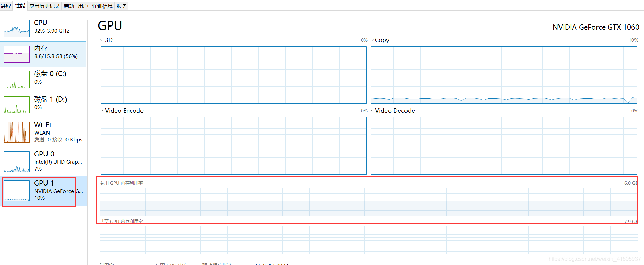Select the 性能 tab
644x265 pixels.
pyautogui.click(x=20, y=6)
